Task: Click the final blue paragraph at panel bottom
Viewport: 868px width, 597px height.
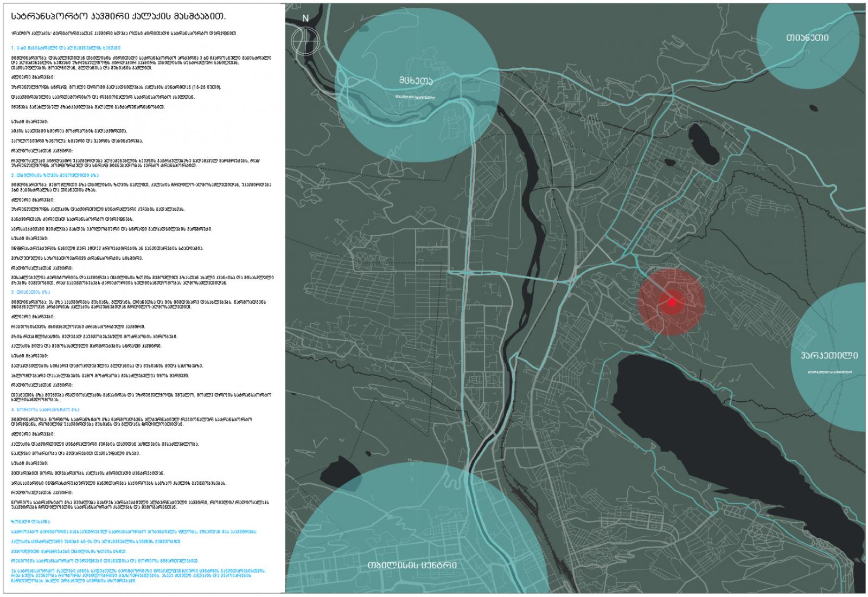Action: pos(138,575)
